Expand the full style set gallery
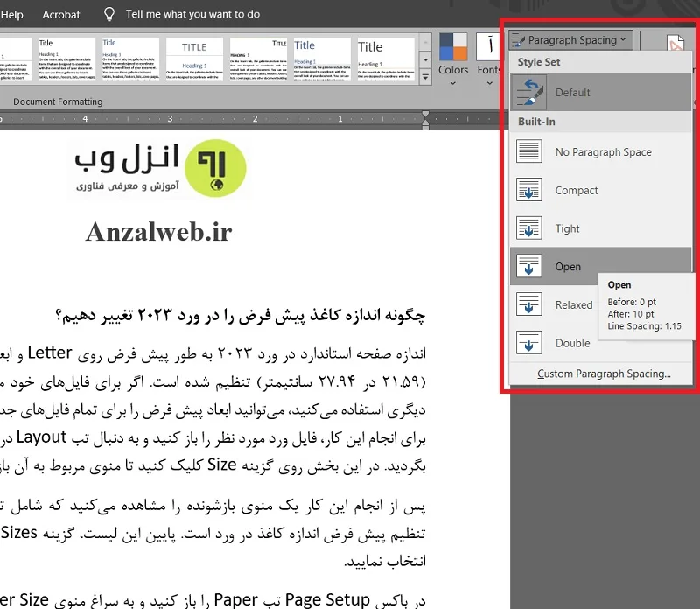 coord(425,77)
